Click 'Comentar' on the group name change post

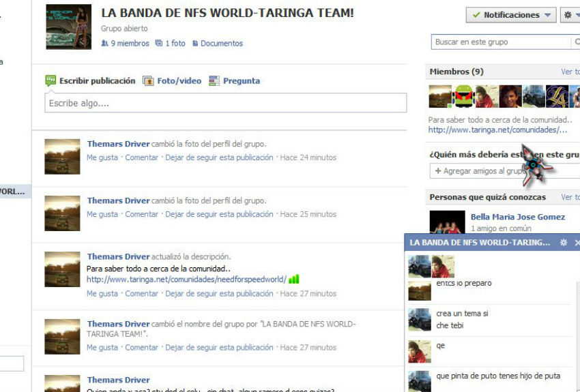(x=141, y=347)
